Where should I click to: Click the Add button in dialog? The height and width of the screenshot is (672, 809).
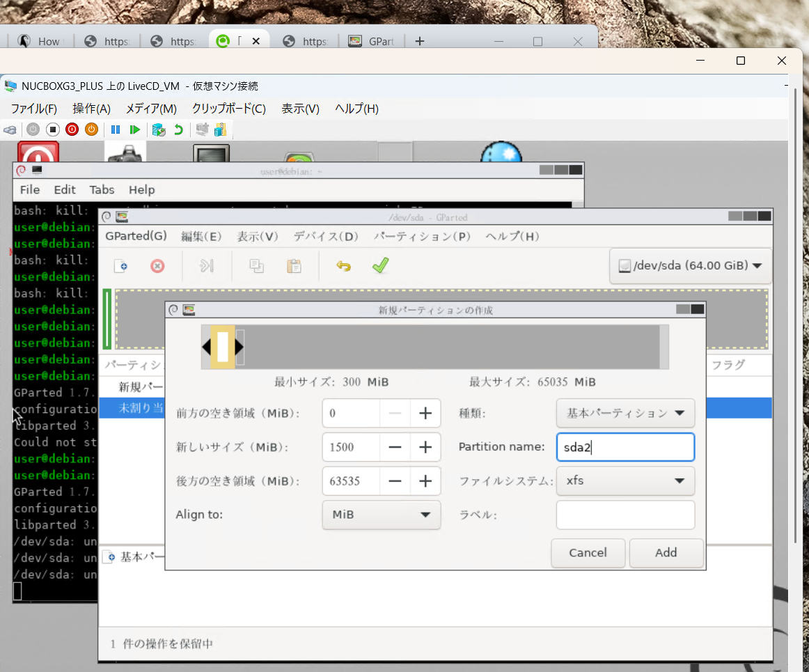(666, 553)
